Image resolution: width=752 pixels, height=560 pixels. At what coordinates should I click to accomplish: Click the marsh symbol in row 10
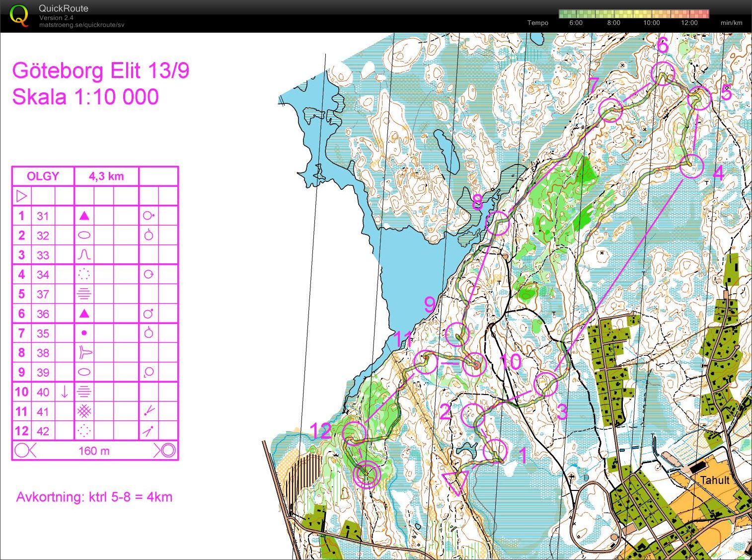point(84,392)
